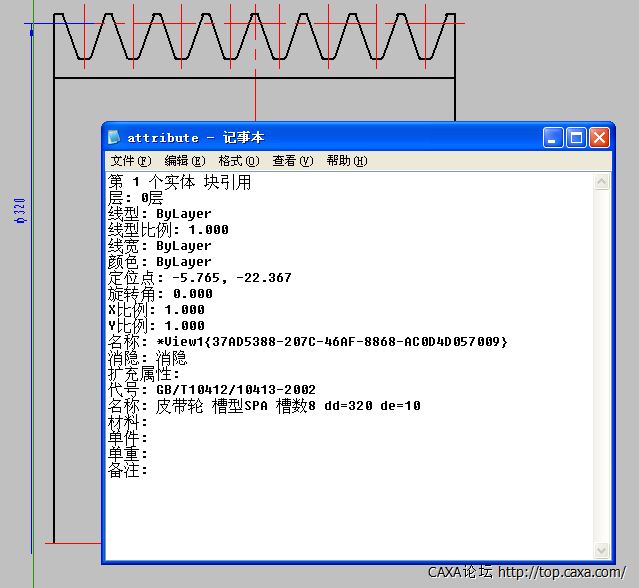
Task: Close the attribute Notepad window
Action: point(599,138)
